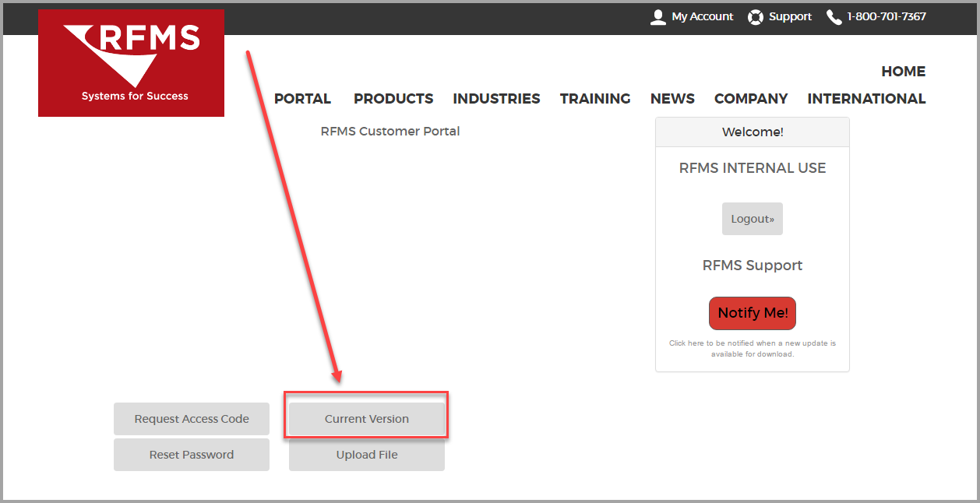Viewport: 980px width, 503px height.
Task: Open the Support link in header
Action: pyautogui.click(x=790, y=16)
